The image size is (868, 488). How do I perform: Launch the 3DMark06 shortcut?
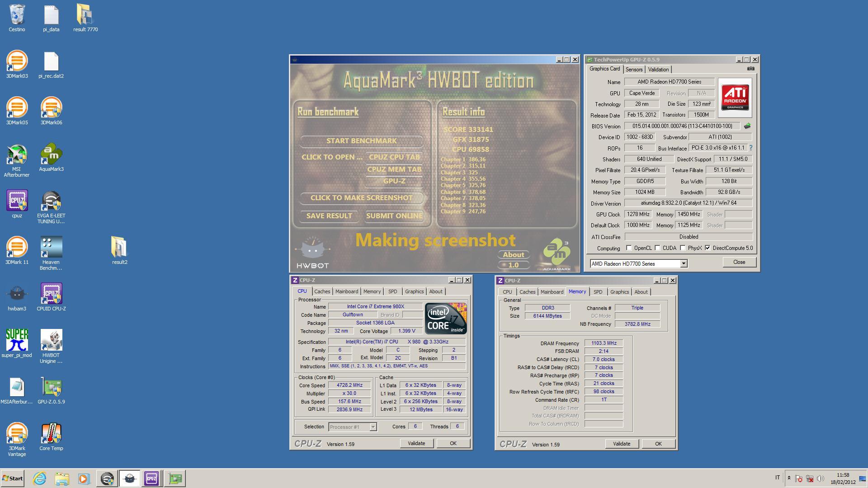[51, 111]
